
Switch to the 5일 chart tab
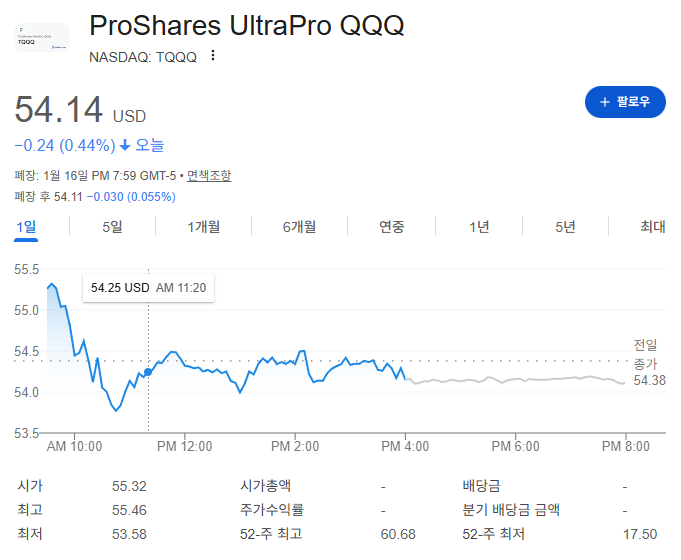pyautogui.click(x=112, y=227)
